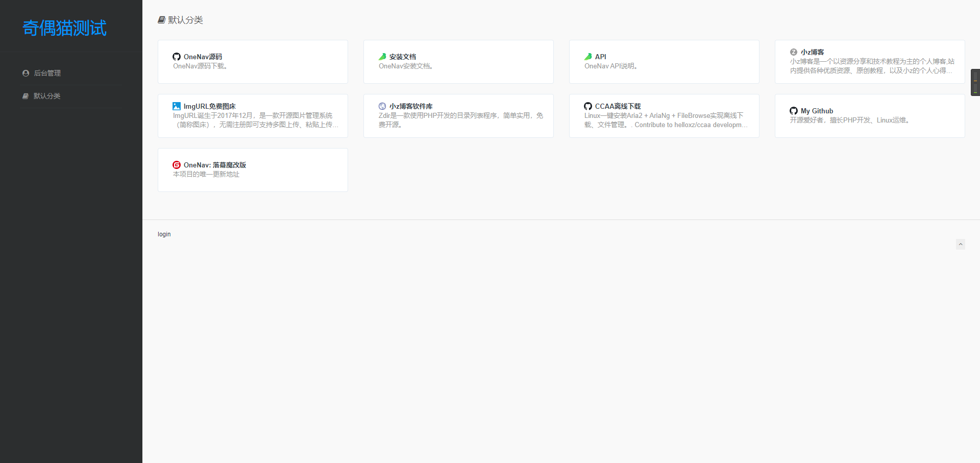Click the 小z博客 description text
This screenshot has height=463, width=980.
(872, 66)
